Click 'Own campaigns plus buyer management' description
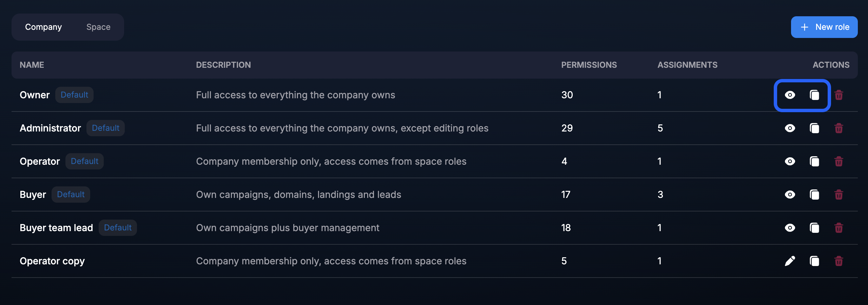 288,228
